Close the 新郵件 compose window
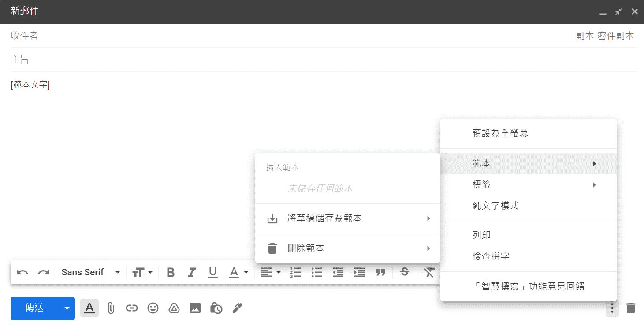The height and width of the screenshot is (327, 644). (635, 11)
